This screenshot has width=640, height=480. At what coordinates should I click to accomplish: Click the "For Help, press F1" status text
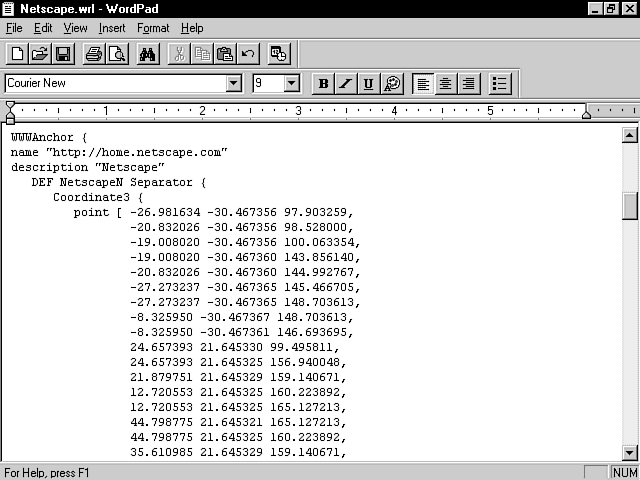coord(47,473)
